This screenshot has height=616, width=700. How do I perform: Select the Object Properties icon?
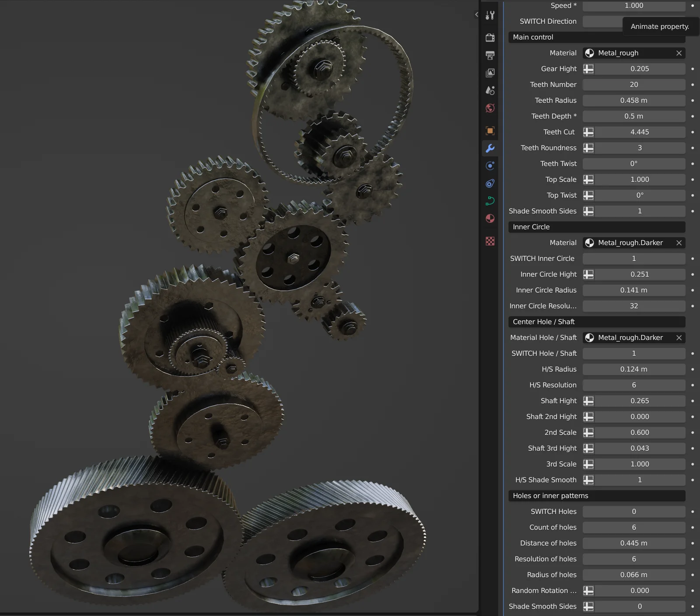click(490, 131)
